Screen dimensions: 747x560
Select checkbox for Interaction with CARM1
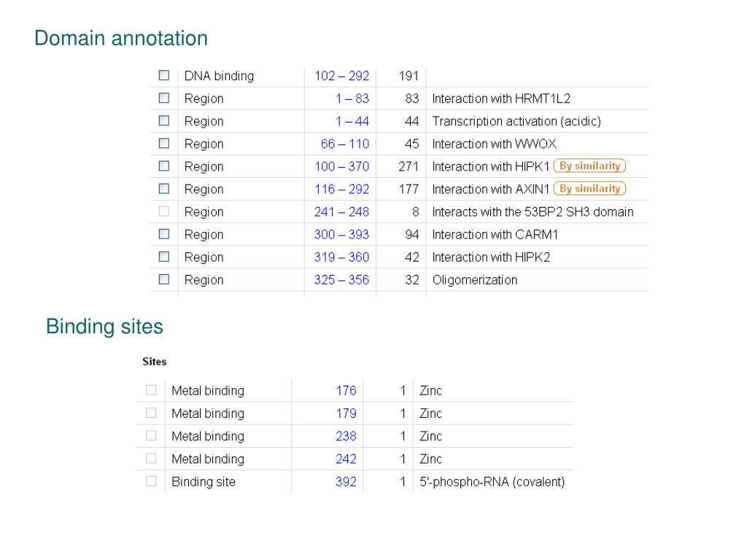click(164, 234)
